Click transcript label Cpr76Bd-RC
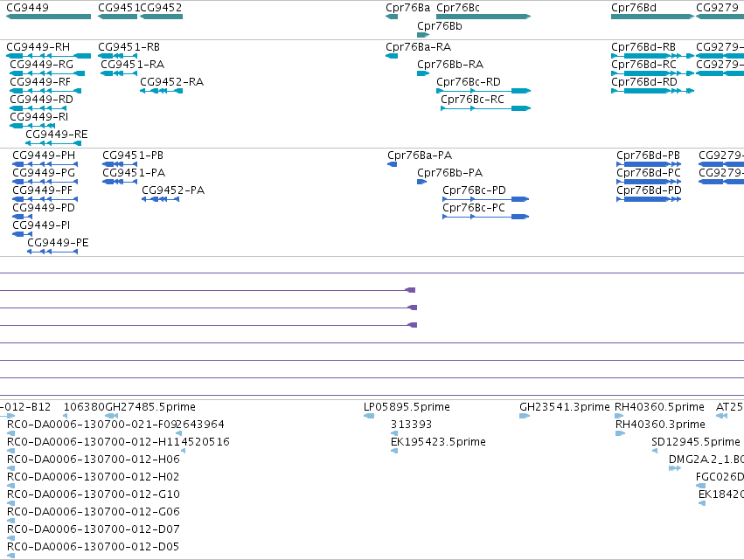 643,65
